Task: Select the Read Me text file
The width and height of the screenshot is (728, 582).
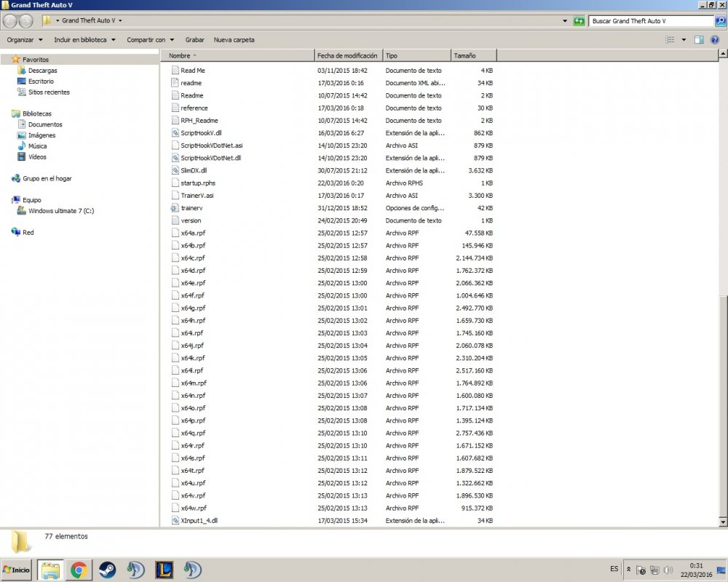Action: point(193,71)
